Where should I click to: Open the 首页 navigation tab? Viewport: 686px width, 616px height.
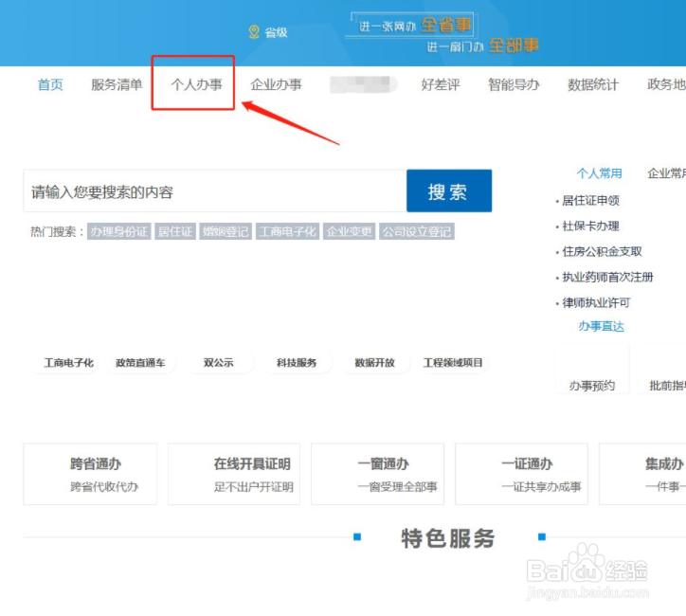point(50,84)
